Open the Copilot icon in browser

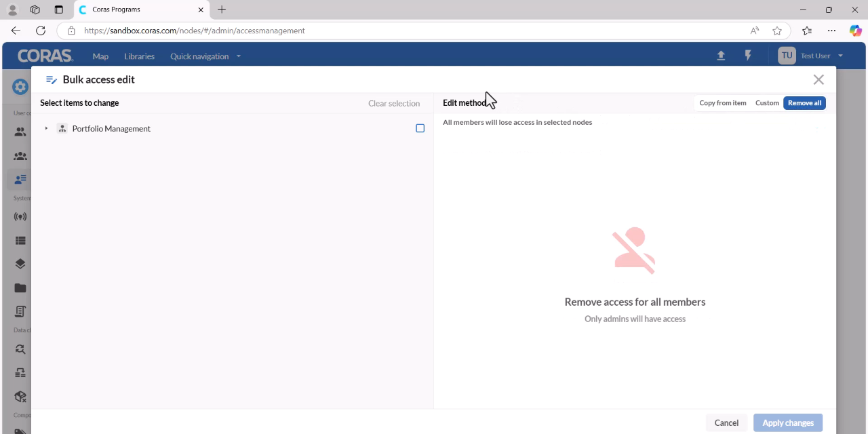coord(856,31)
